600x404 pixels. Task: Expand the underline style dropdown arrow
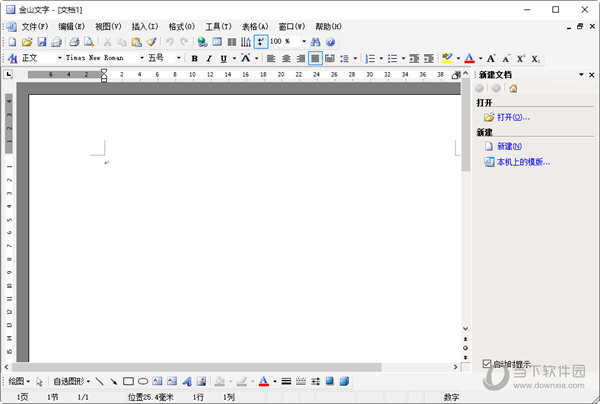(x=234, y=59)
